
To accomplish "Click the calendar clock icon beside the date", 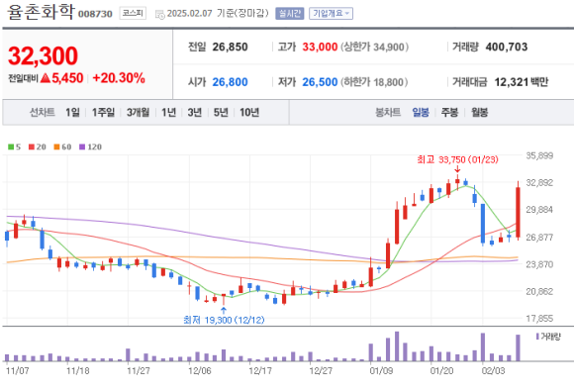I will [160, 14].
